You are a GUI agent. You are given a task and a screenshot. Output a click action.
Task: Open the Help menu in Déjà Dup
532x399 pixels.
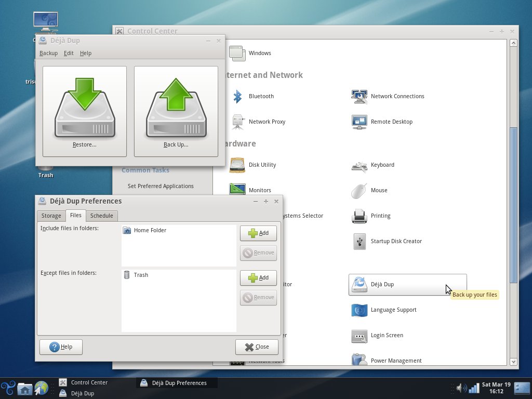pyautogui.click(x=86, y=54)
